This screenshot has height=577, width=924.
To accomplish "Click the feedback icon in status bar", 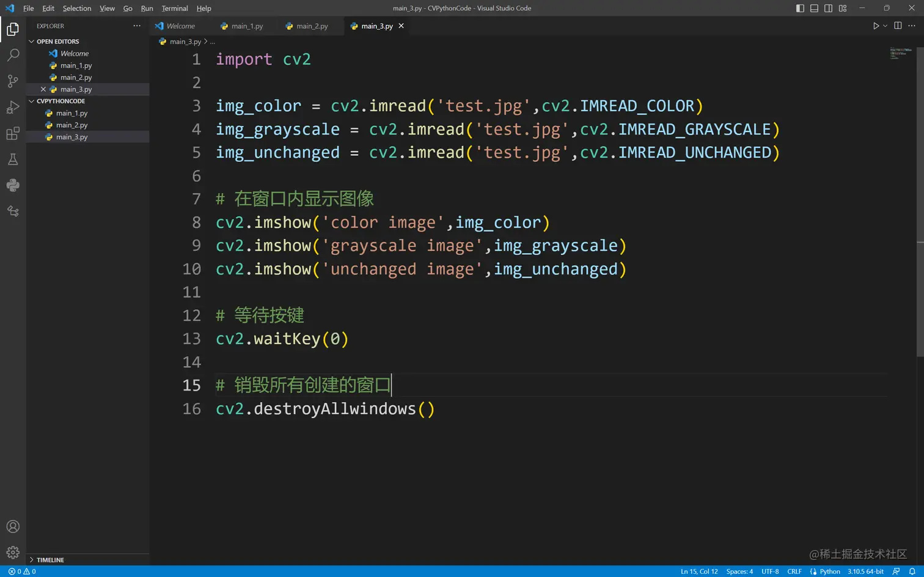I will (897, 571).
